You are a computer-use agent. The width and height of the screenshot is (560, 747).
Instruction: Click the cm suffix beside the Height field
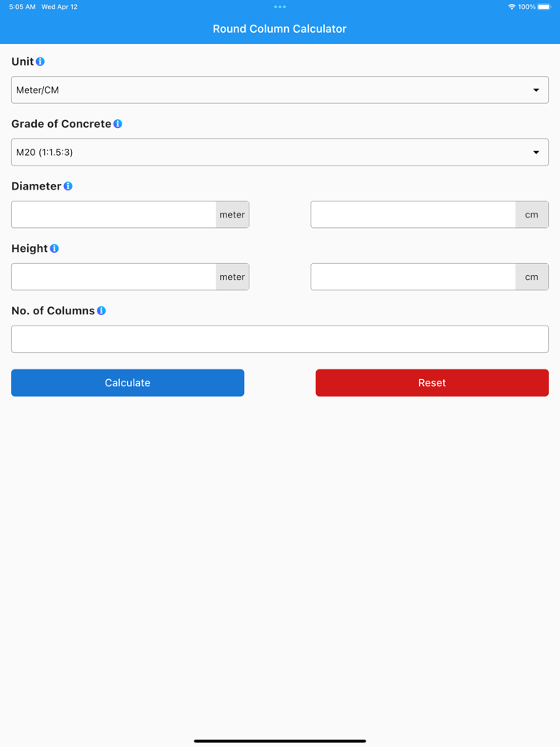pyautogui.click(x=532, y=276)
